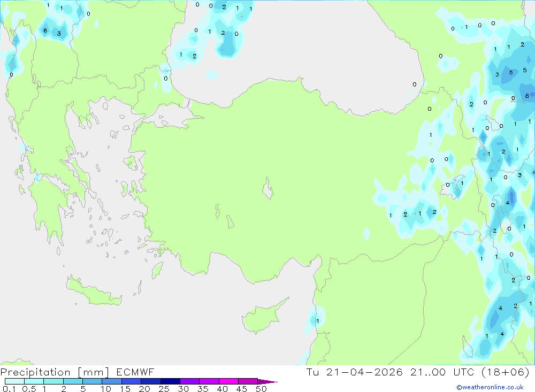Click the '35' legend scale label
This screenshot has width=535, height=392.
(x=203, y=389)
